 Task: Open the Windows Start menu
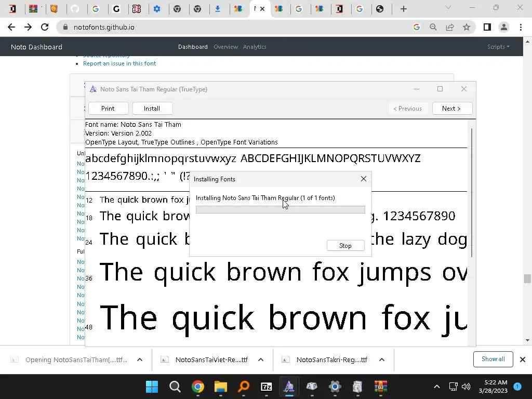pos(152,387)
